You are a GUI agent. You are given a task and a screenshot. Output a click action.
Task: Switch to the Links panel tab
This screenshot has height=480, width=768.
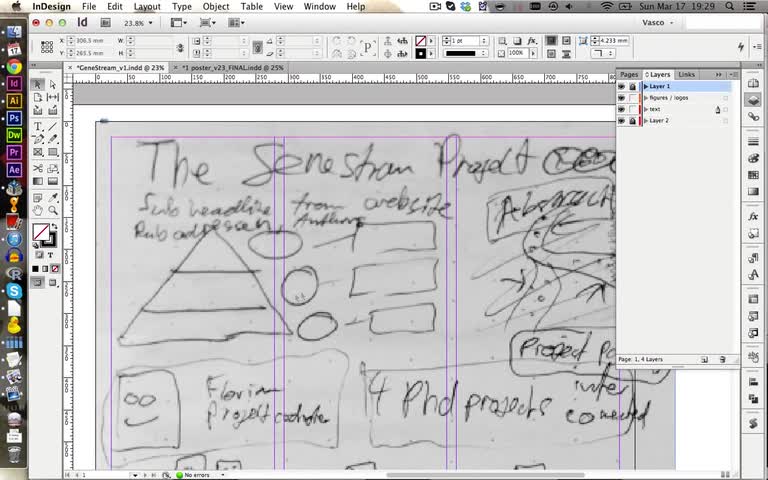pos(686,74)
